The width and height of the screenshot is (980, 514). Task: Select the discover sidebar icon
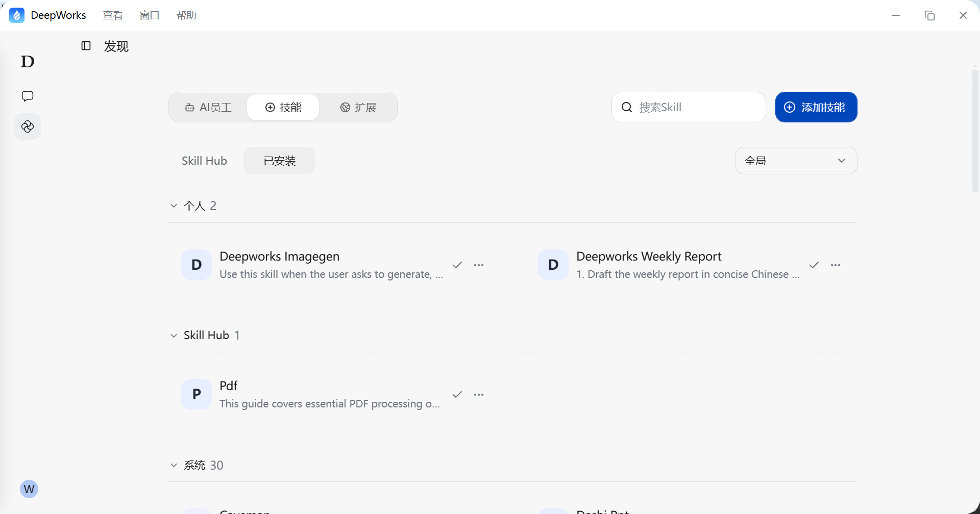pyautogui.click(x=28, y=126)
